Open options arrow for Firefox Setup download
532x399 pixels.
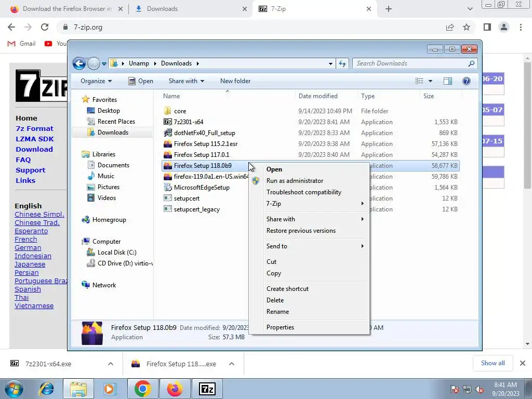(232, 364)
